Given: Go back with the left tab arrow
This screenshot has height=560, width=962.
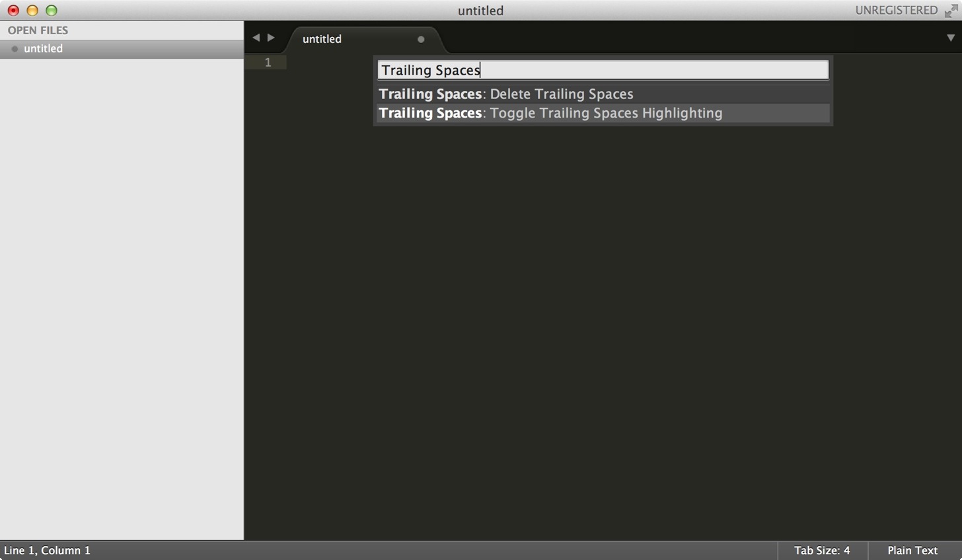Looking at the screenshot, I should click(x=256, y=38).
